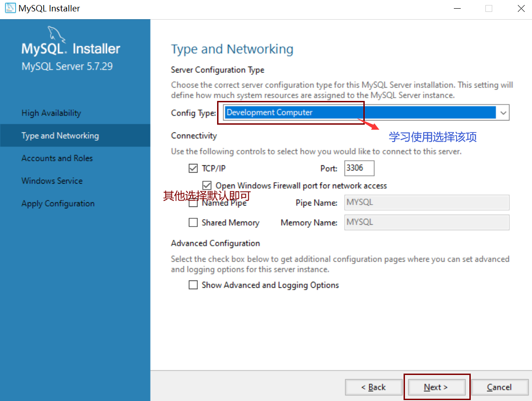
Task: Cancel the MySQL server configuration
Action: (x=500, y=387)
